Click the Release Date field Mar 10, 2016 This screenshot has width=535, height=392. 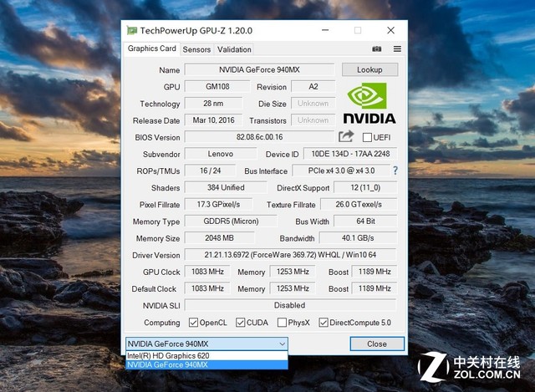[x=213, y=120]
